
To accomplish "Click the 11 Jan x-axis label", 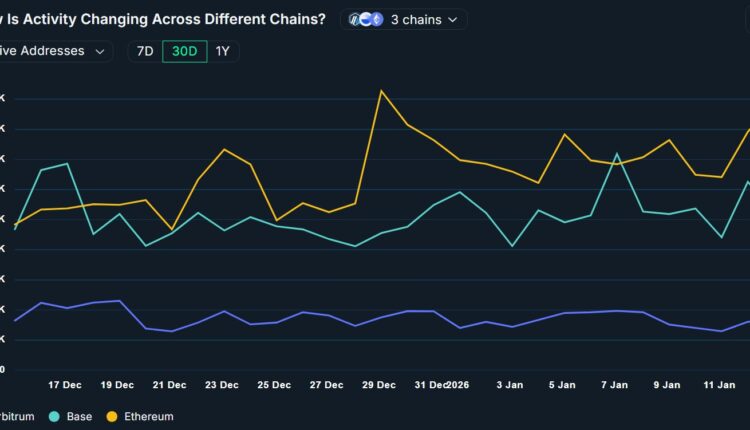I will (x=720, y=385).
